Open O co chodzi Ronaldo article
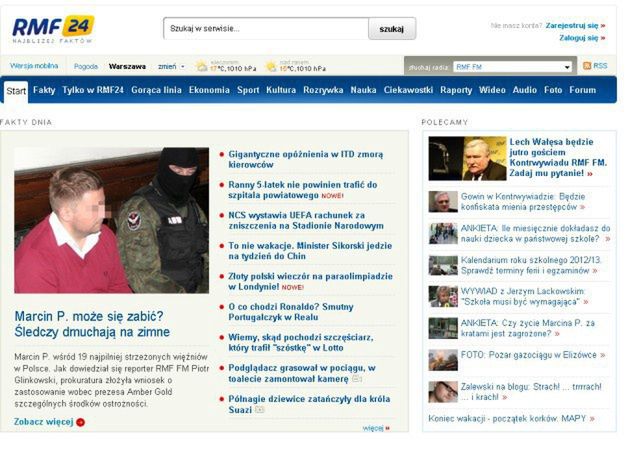This screenshot has height=450, width=630. [x=291, y=312]
